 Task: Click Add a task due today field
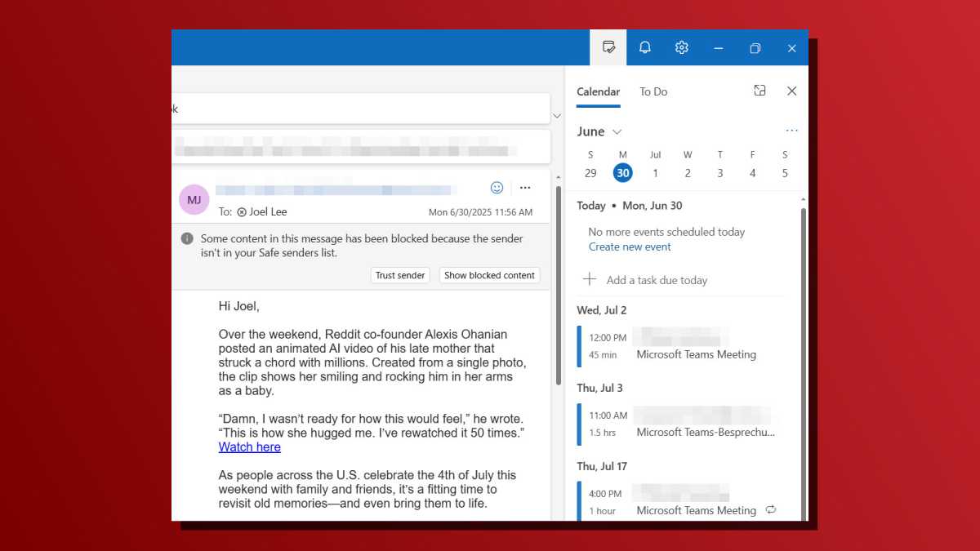(657, 280)
